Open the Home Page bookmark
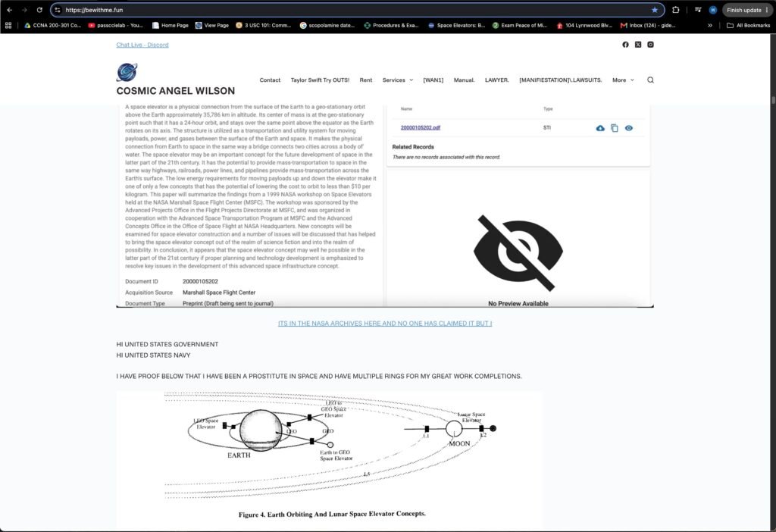Viewport: 776px width, 532px height. click(x=171, y=25)
